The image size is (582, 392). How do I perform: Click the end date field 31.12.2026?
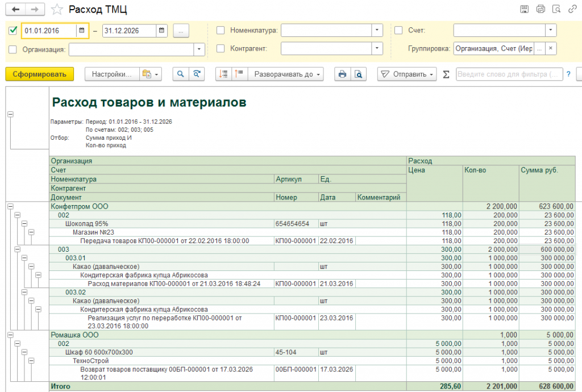pyautogui.click(x=129, y=31)
